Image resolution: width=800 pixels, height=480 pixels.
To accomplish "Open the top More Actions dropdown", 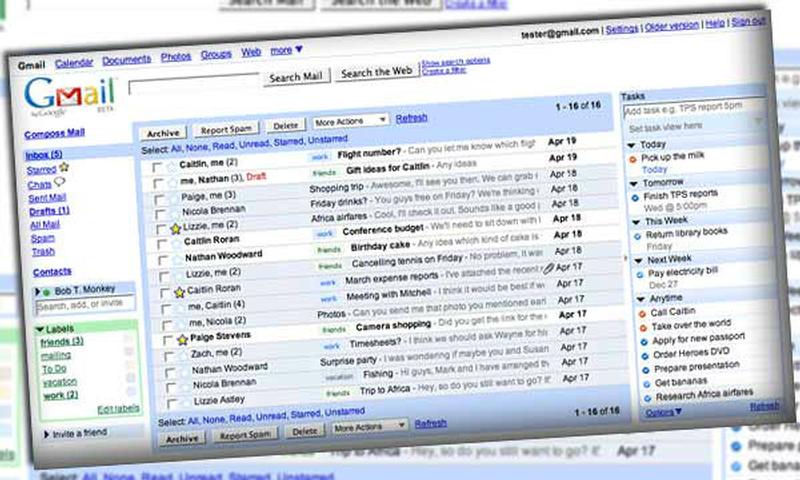I will pyautogui.click(x=351, y=121).
